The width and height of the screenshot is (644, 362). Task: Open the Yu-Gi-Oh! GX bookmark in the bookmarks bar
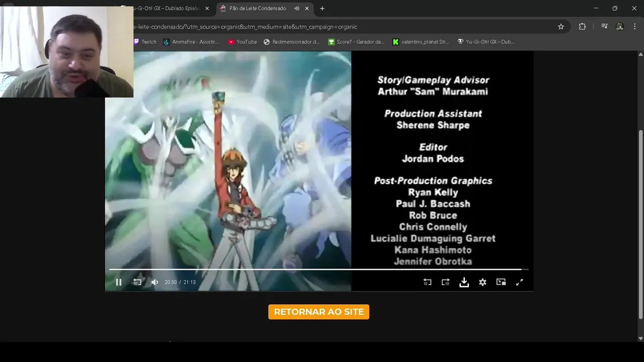point(486,42)
